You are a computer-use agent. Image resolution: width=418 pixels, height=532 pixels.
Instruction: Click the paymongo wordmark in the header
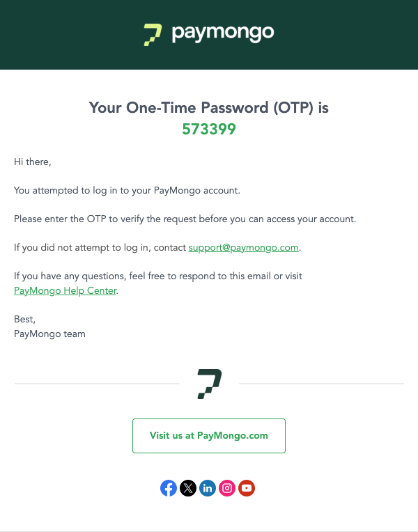[x=223, y=33]
